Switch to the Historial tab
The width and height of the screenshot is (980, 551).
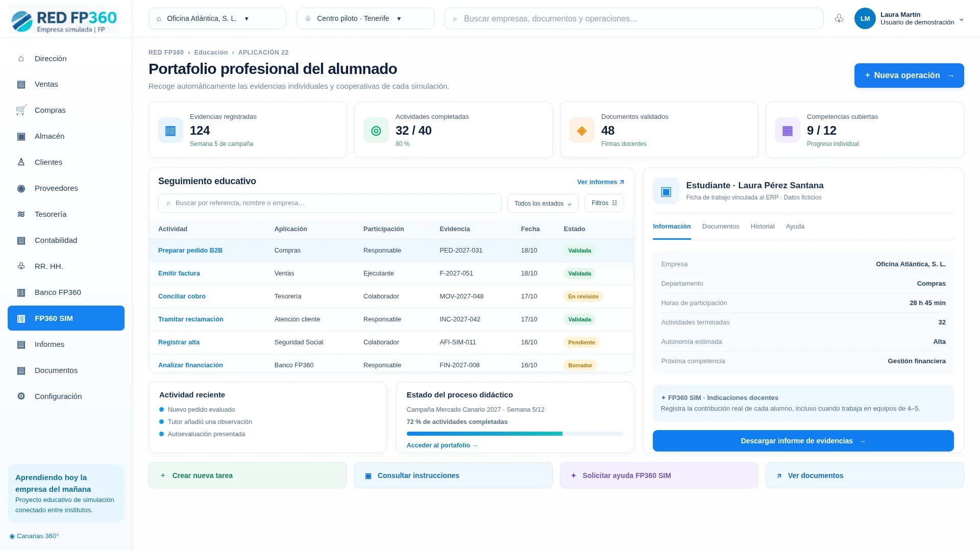(762, 227)
